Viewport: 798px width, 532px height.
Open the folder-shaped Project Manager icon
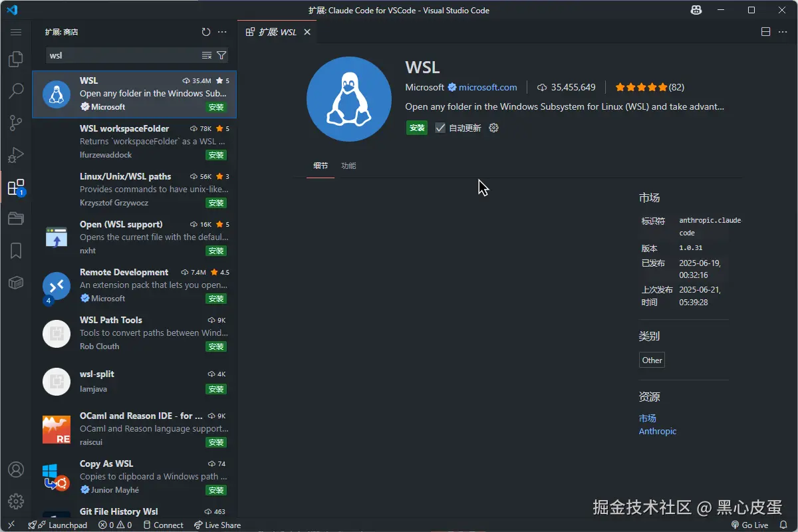coord(16,219)
